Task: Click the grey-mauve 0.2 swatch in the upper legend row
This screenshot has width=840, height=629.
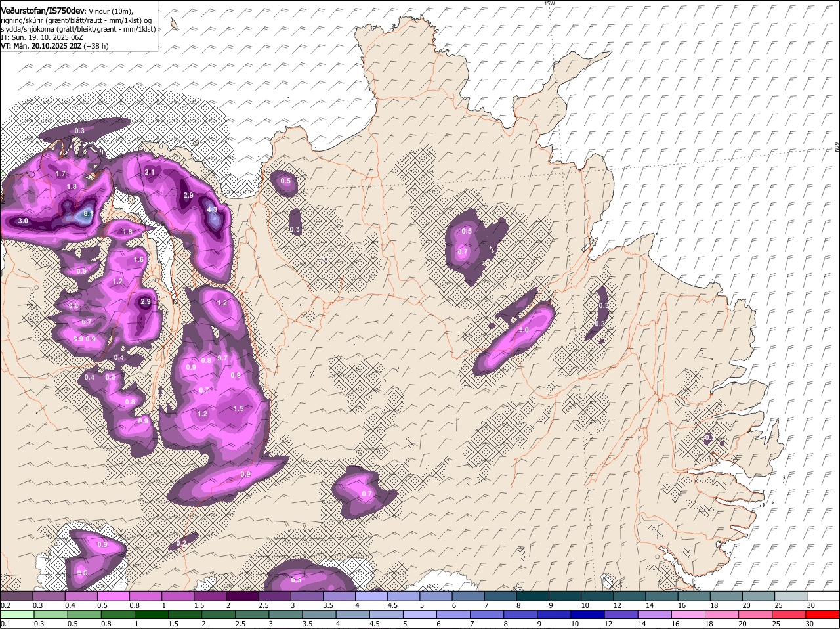Action: point(17,596)
